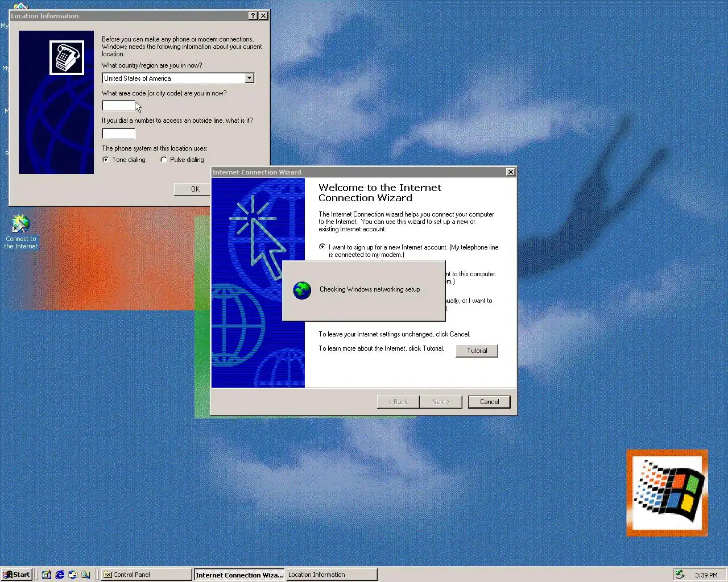Click Cancel in Internet Connection Wizard

click(x=489, y=402)
